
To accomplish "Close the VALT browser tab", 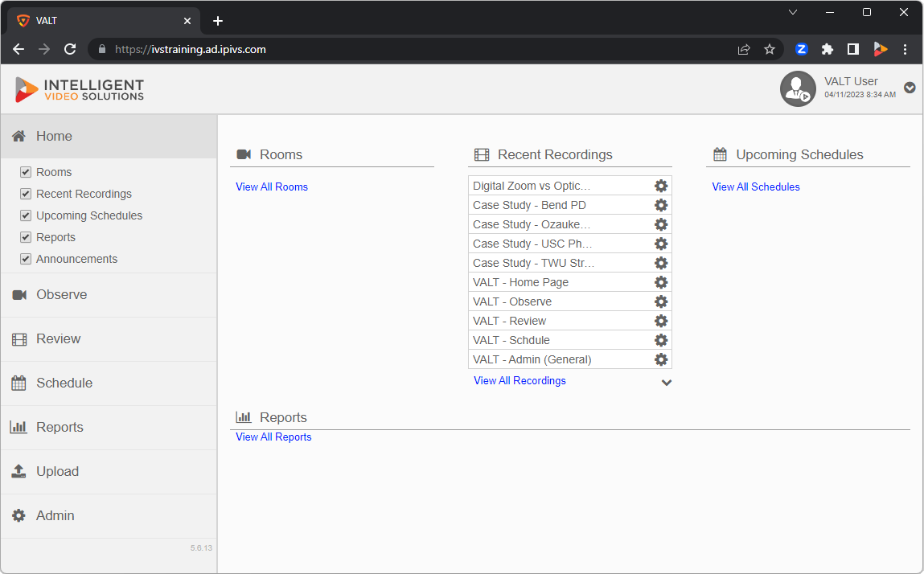I will pyautogui.click(x=187, y=21).
